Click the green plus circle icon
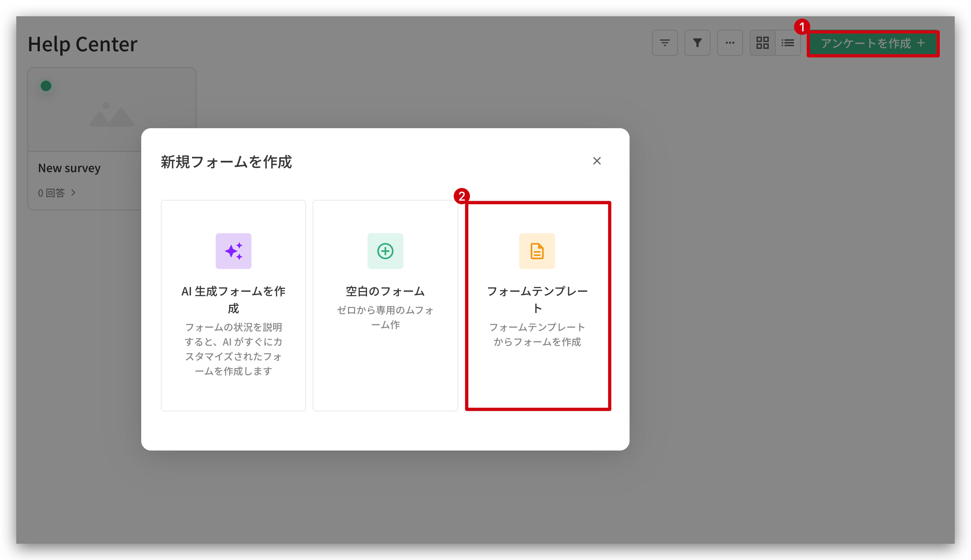The width and height of the screenshot is (971, 560). tap(385, 251)
